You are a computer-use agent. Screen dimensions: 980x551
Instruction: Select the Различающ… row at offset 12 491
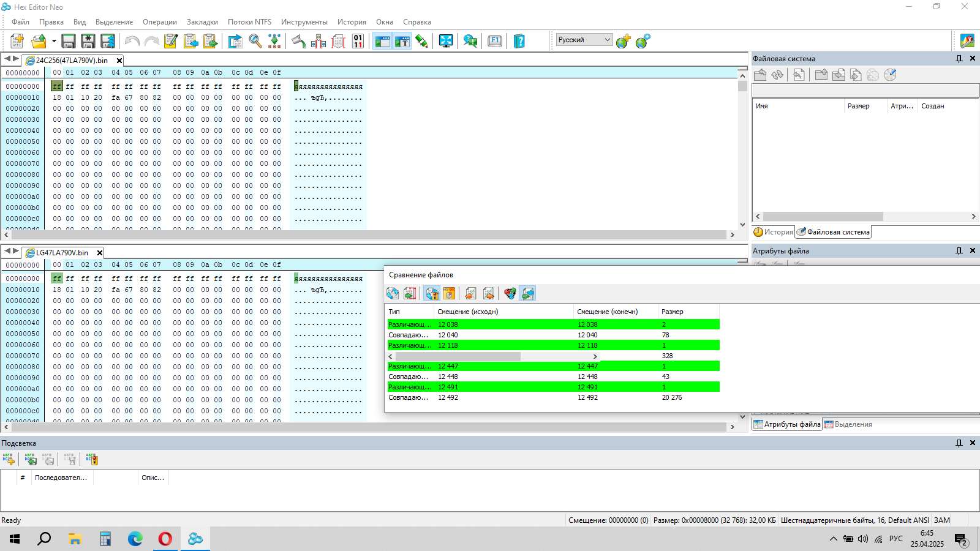point(554,387)
